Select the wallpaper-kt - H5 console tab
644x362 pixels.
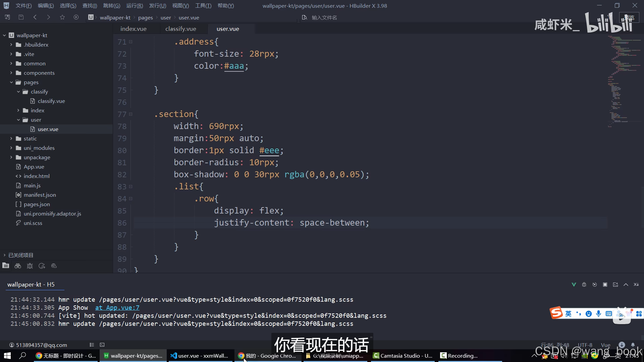coord(31,285)
